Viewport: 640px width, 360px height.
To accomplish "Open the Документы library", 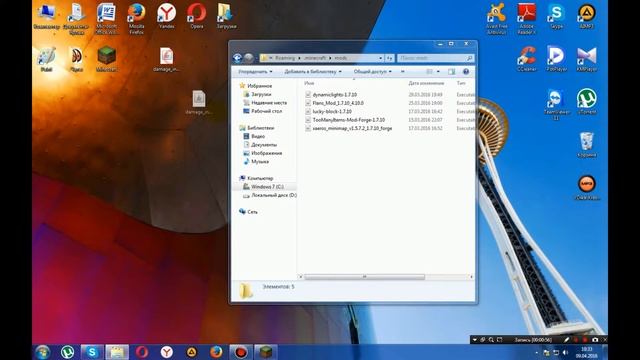I will (264, 145).
